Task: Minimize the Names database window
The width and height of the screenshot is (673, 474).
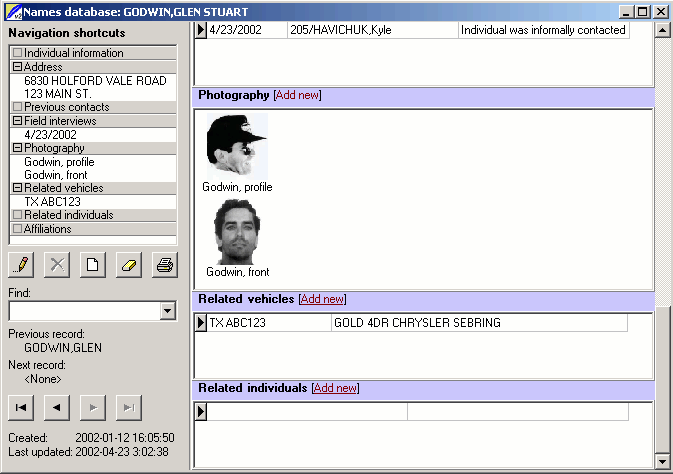Action: (x=626, y=12)
